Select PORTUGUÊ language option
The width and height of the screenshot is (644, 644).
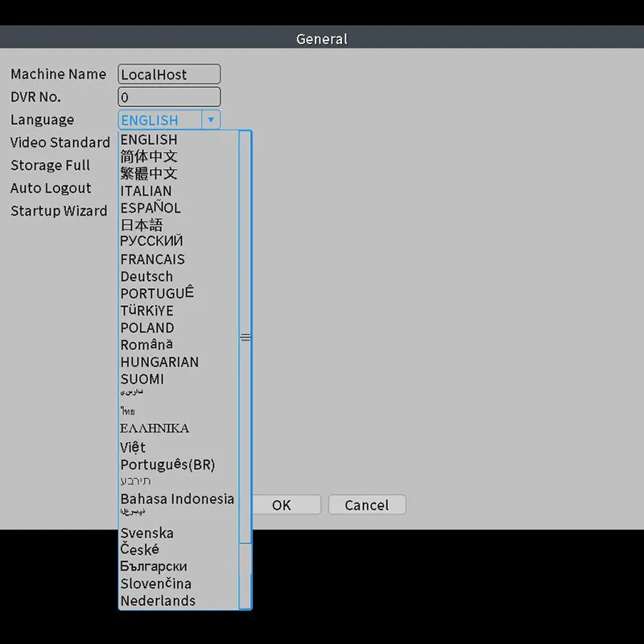click(x=157, y=293)
